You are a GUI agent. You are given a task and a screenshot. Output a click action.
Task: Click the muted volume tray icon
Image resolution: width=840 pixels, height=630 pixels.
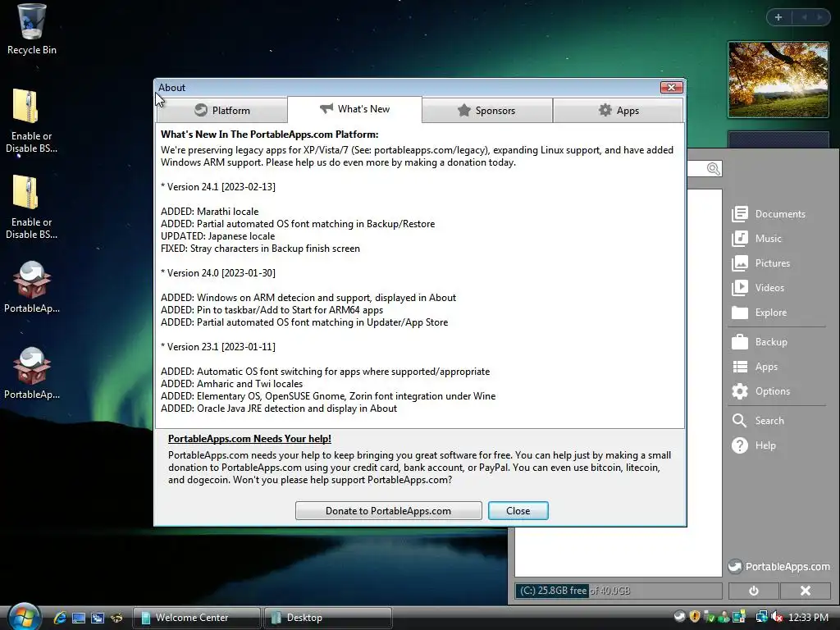pos(778,617)
